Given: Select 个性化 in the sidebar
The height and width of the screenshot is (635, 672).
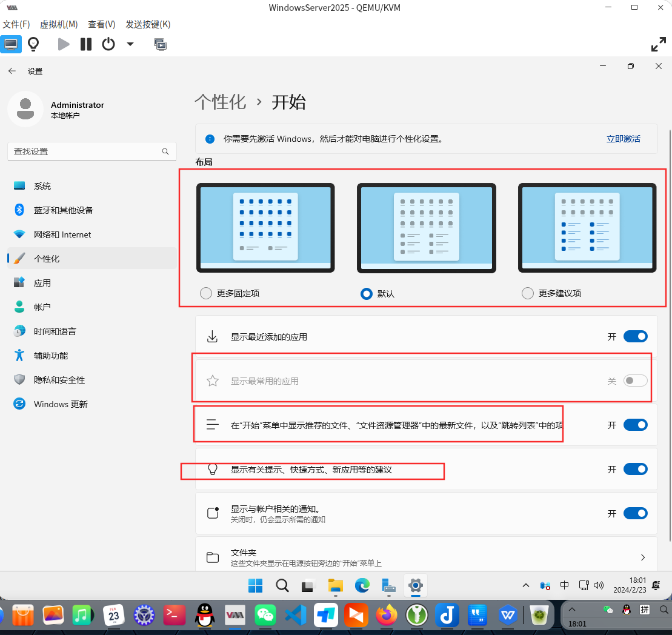Looking at the screenshot, I should pyautogui.click(x=91, y=258).
